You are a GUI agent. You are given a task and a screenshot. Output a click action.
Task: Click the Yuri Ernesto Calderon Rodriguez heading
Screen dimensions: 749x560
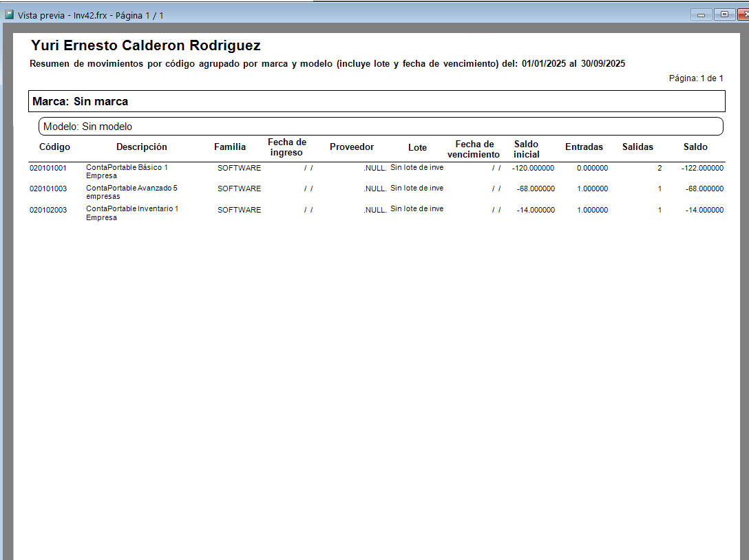click(146, 45)
